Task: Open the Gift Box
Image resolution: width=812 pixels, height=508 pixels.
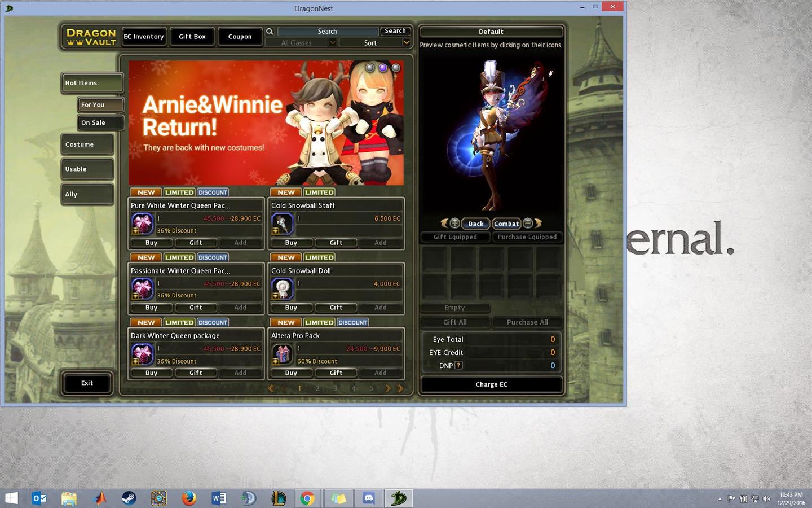Action: [x=192, y=37]
